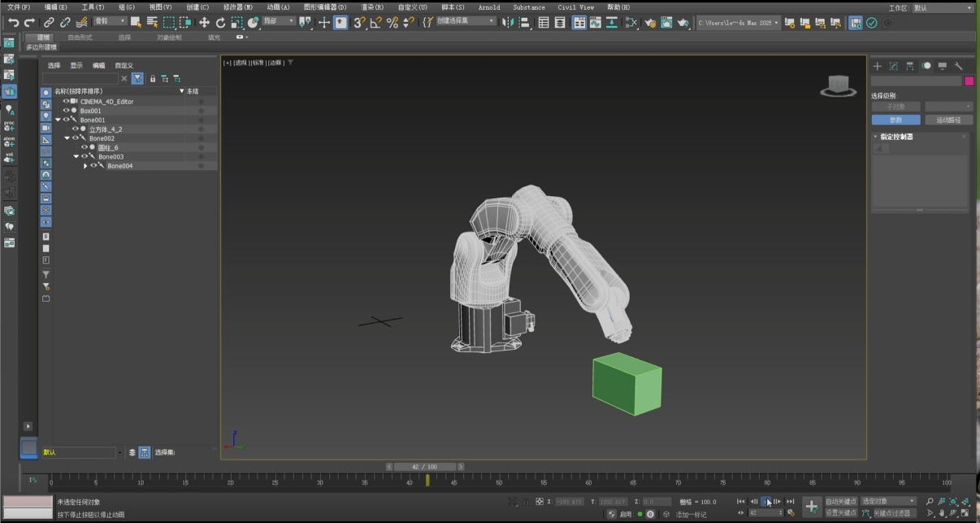The image size is (980, 523).
Task: Click the 运动路径 button
Action: click(x=948, y=120)
